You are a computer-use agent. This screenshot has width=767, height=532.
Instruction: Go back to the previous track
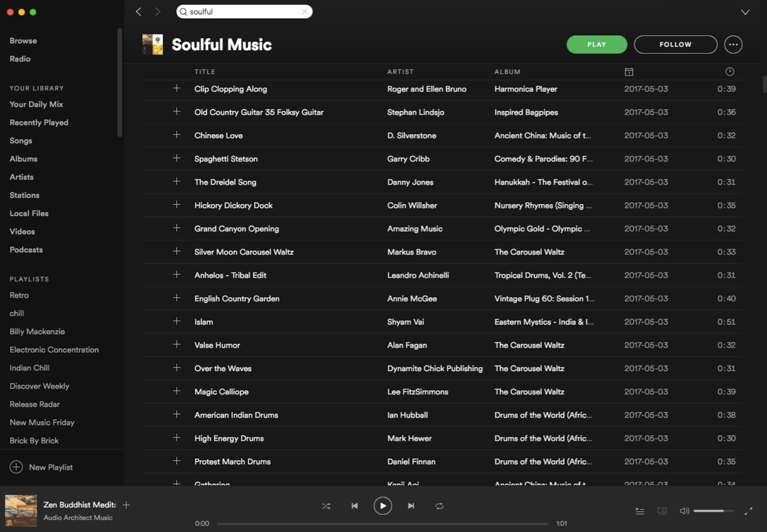(355, 506)
